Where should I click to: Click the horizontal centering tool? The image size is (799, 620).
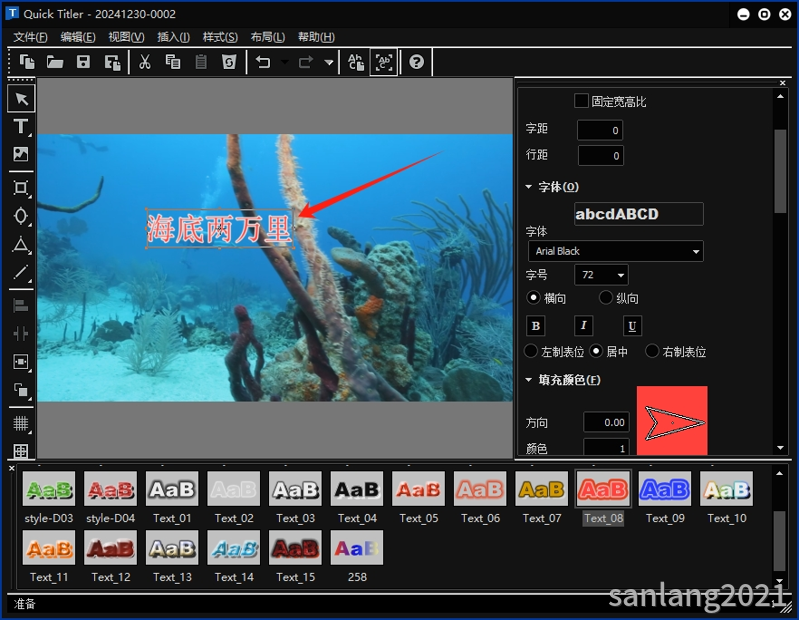click(21, 334)
